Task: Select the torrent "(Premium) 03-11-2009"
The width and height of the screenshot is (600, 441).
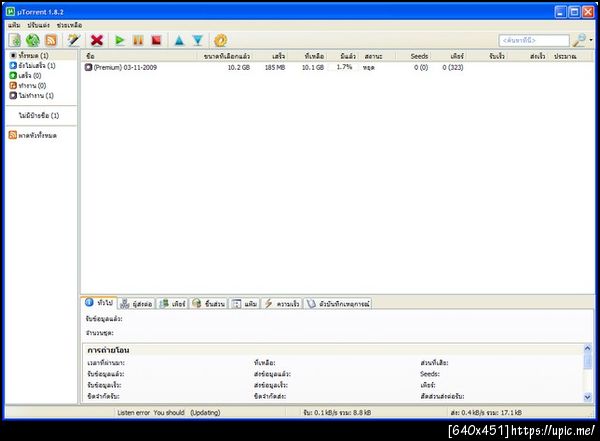Action: click(125, 67)
